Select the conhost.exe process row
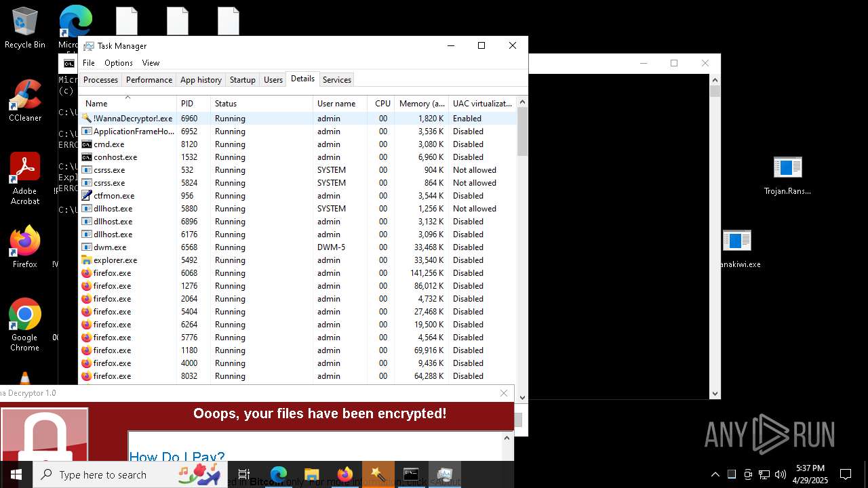The height and width of the screenshot is (488, 868). coord(298,157)
